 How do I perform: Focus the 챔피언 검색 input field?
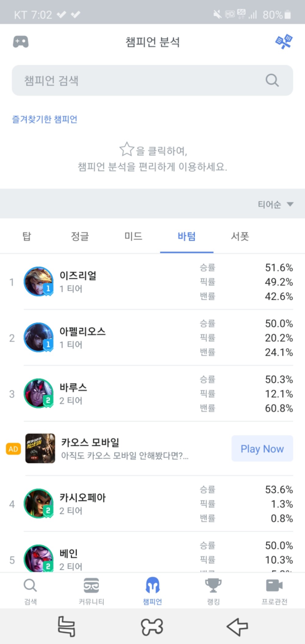pos(152,80)
